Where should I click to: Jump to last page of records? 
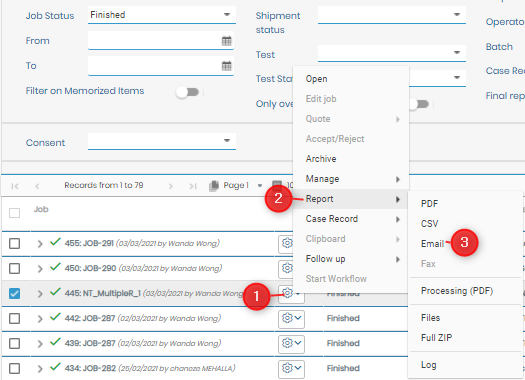(x=193, y=186)
